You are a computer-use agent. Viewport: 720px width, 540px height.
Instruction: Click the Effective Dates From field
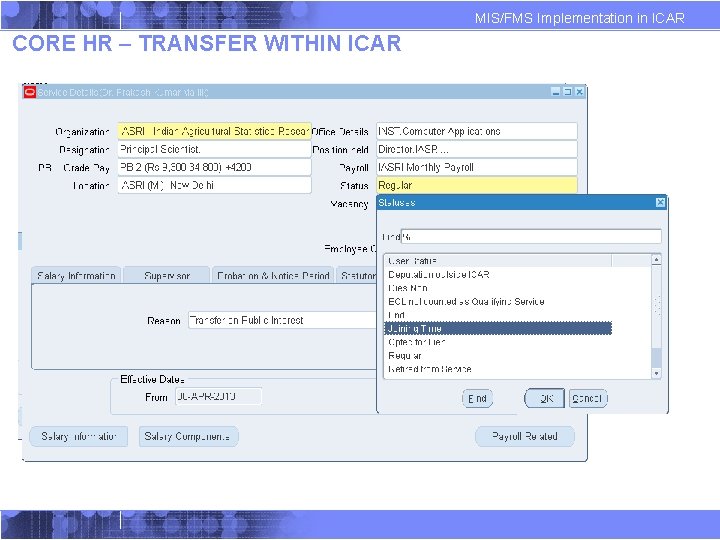pos(219,396)
